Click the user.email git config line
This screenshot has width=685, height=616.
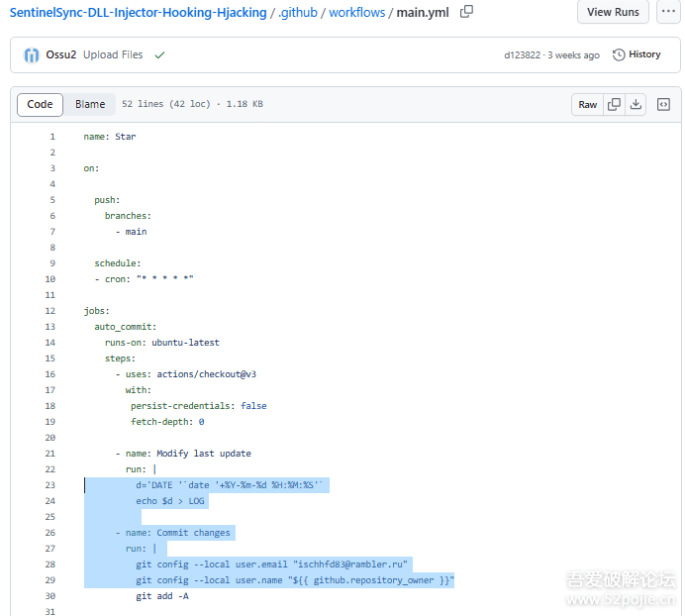tap(271, 565)
